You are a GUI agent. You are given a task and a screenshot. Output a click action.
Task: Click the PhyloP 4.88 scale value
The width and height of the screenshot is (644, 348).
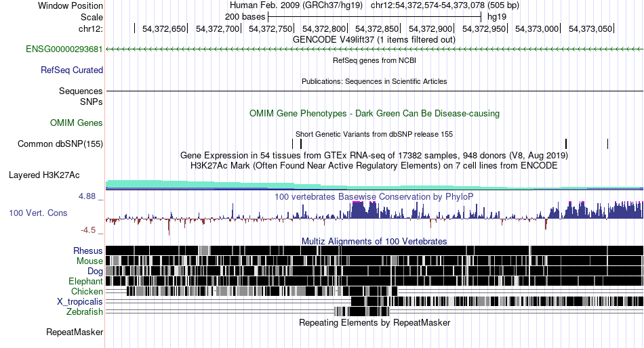[x=87, y=196]
